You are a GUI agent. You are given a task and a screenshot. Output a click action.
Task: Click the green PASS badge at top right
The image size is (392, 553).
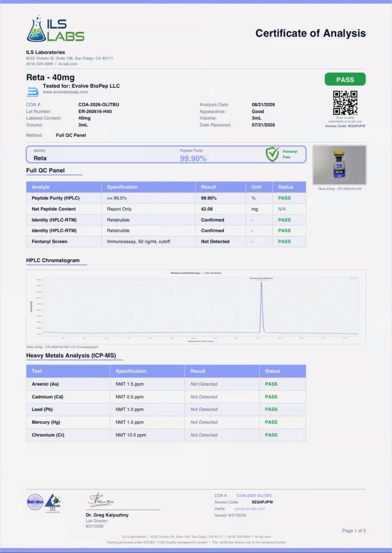click(345, 80)
